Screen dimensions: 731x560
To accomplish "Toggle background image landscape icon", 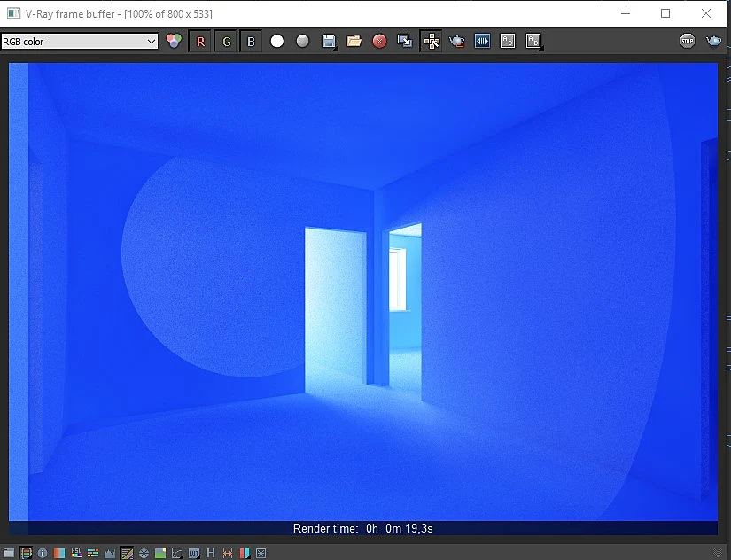I will pos(160,553).
